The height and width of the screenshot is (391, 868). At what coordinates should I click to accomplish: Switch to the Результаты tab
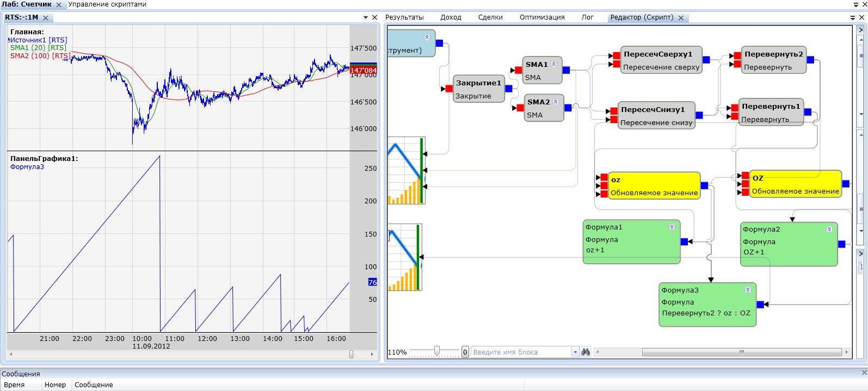pyautogui.click(x=404, y=17)
